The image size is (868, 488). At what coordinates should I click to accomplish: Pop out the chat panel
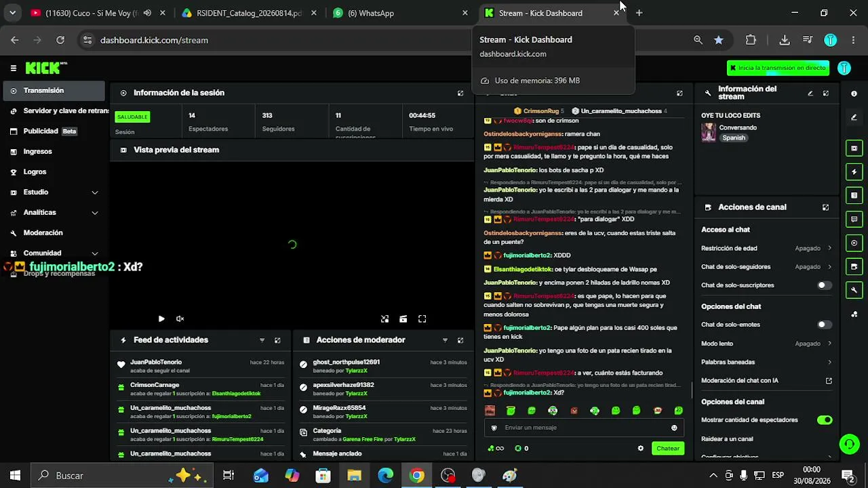click(679, 93)
